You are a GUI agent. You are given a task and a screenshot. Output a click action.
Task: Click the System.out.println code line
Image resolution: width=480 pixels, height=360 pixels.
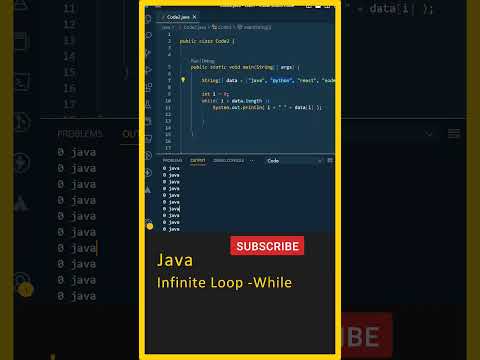tap(267, 107)
